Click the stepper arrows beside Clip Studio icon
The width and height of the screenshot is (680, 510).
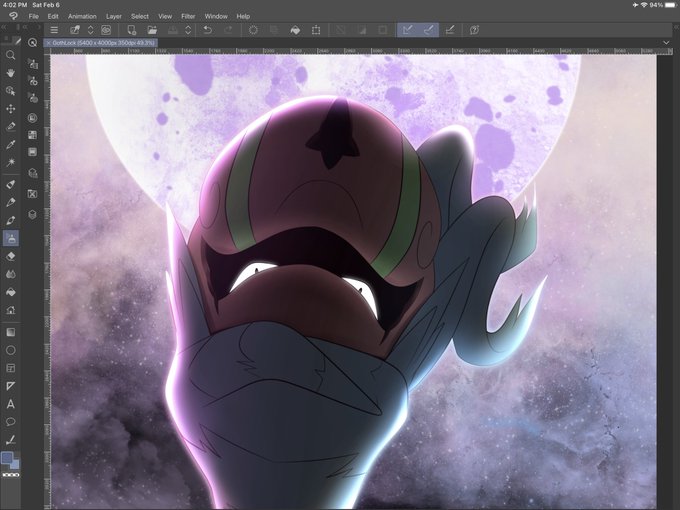pyautogui.click(x=91, y=30)
